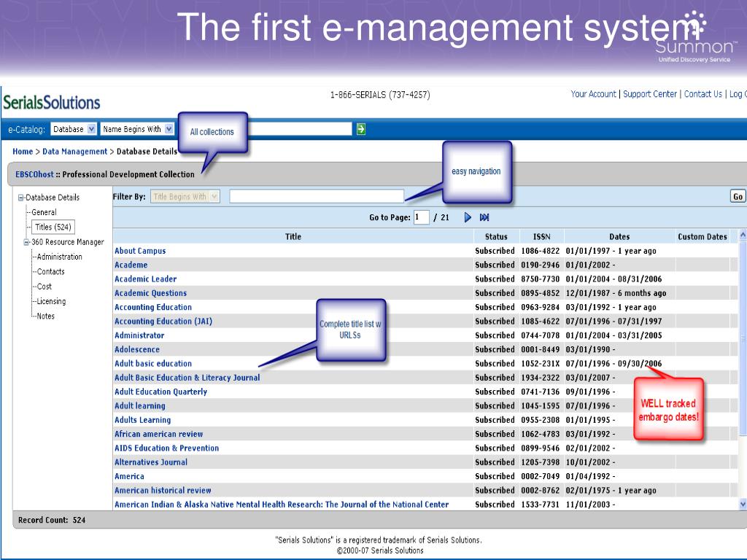Go to Data Management breadcrumb
The image size is (747, 560).
pos(75,152)
